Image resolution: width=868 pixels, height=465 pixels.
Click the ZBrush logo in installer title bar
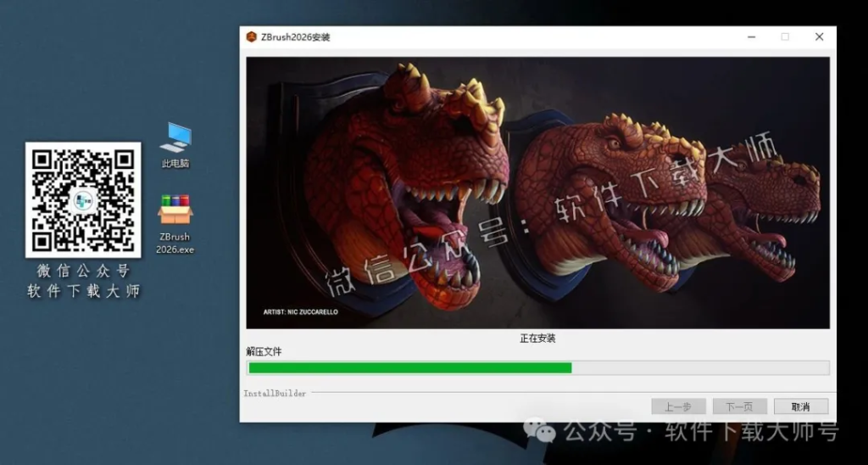pos(251,37)
